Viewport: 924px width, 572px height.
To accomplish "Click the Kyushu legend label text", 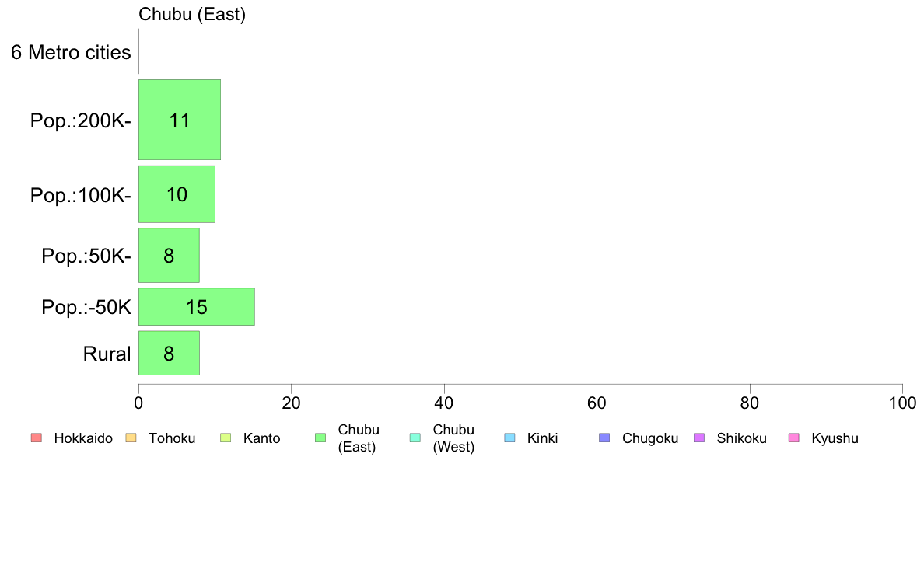I will coord(835,438).
